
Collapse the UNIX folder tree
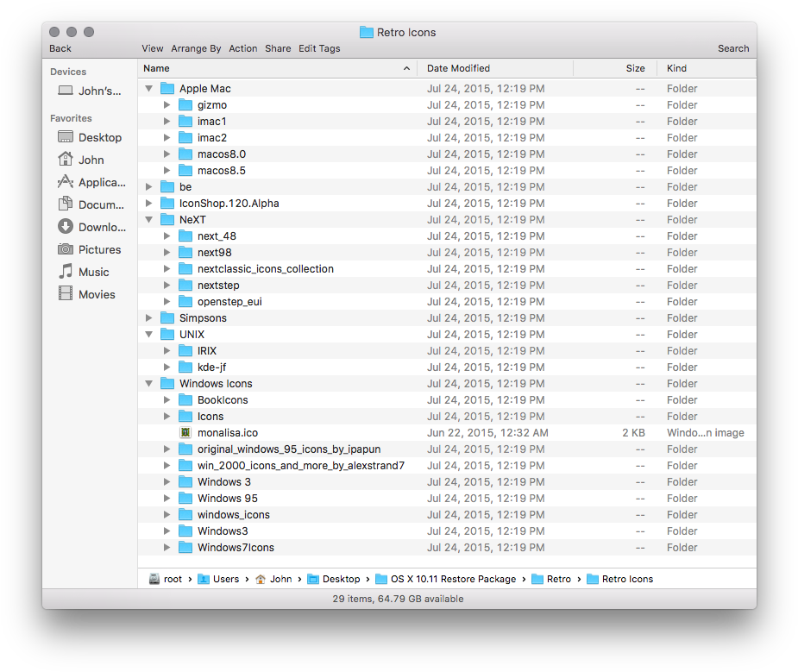pos(148,334)
